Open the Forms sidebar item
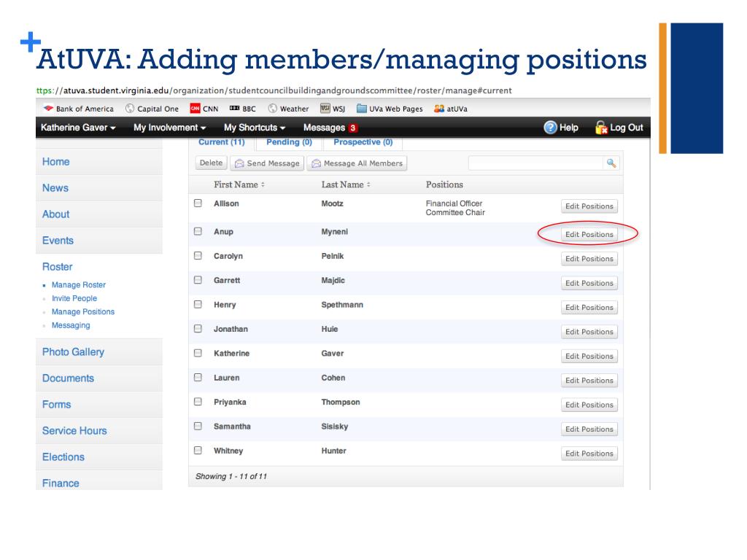747x560 pixels. click(x=99, y=404)
